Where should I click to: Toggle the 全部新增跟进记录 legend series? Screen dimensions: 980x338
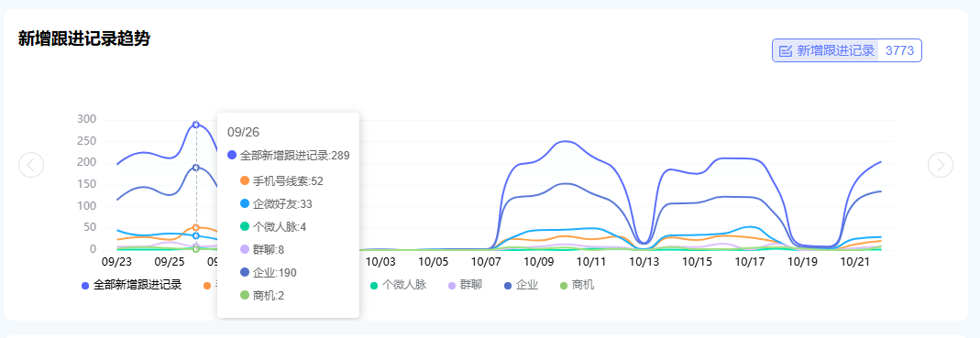point(131,286)
